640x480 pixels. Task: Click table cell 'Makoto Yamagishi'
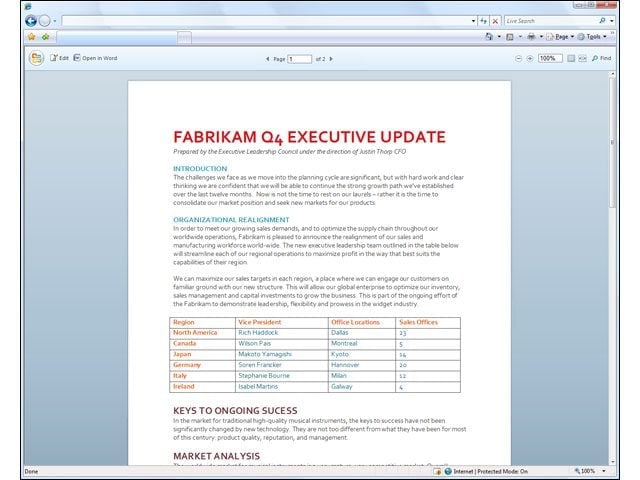click(265, 354)
